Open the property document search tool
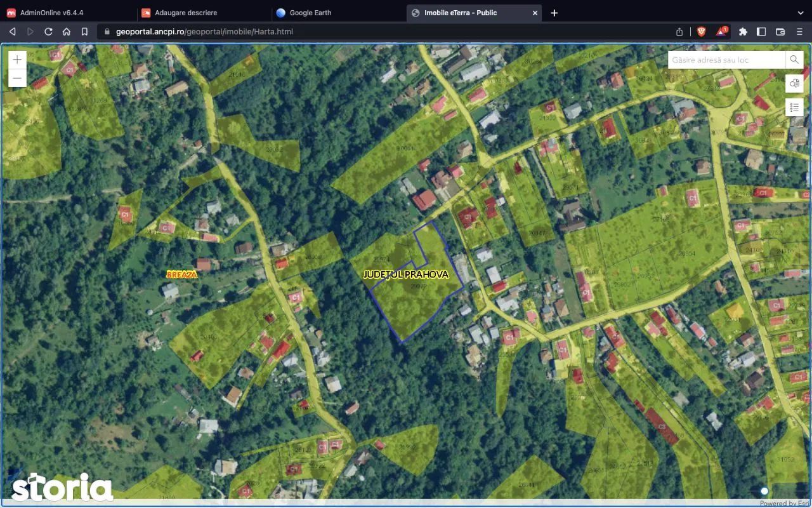 tap(794, 83)
